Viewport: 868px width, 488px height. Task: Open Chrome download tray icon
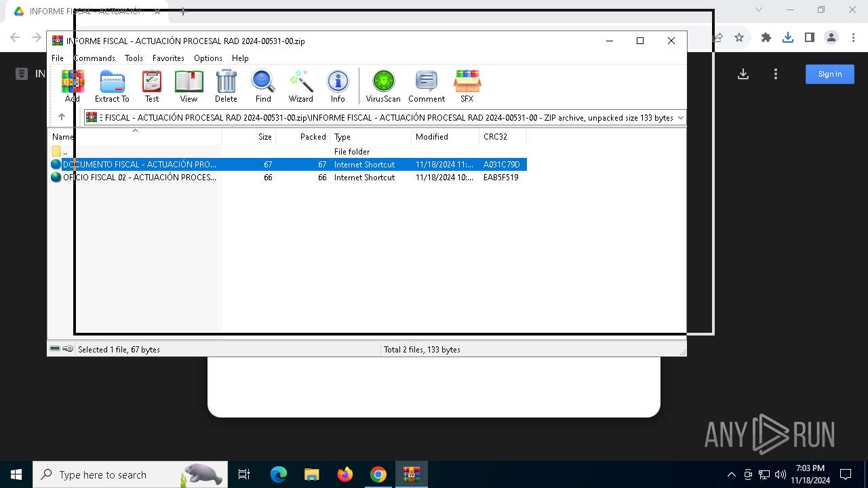pyautogui.click(x=787, y=37)
